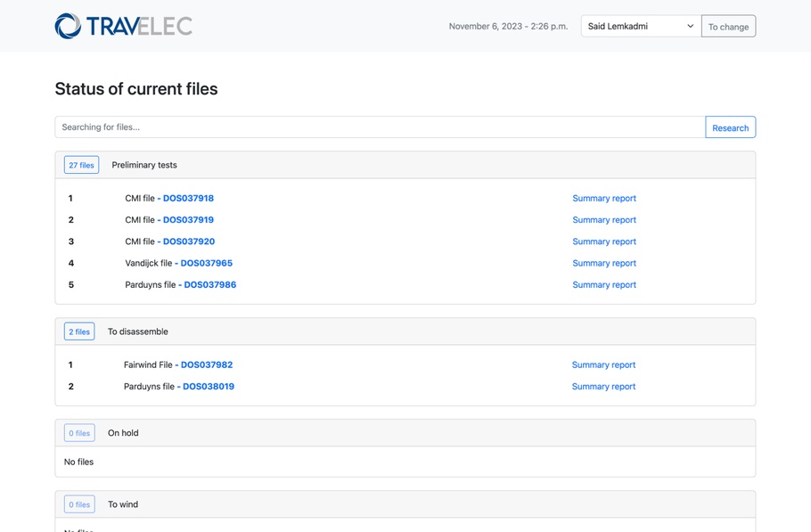Open file link DOS037919
The image size is (811, 532).
pyautogui.click(x=188, y=220)
